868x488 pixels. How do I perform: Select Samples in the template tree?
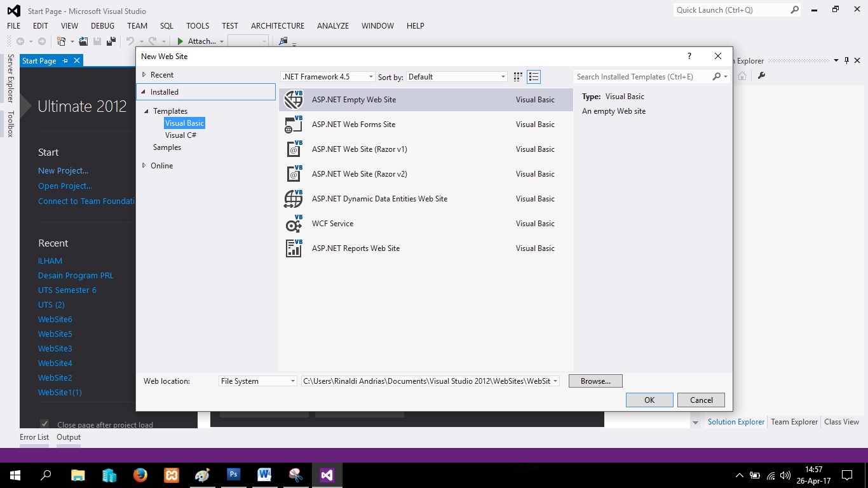pyautogui.click(x=167, y=147)
